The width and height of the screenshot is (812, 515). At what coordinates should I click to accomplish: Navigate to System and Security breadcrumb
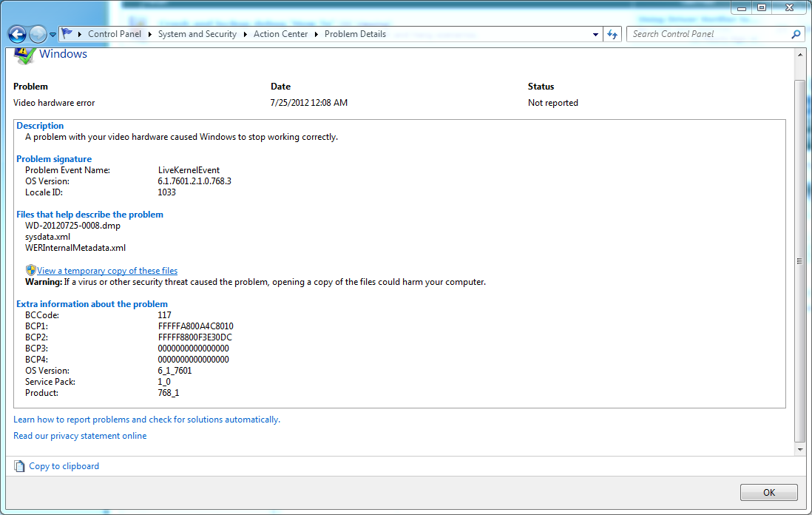tap(197, 34)
